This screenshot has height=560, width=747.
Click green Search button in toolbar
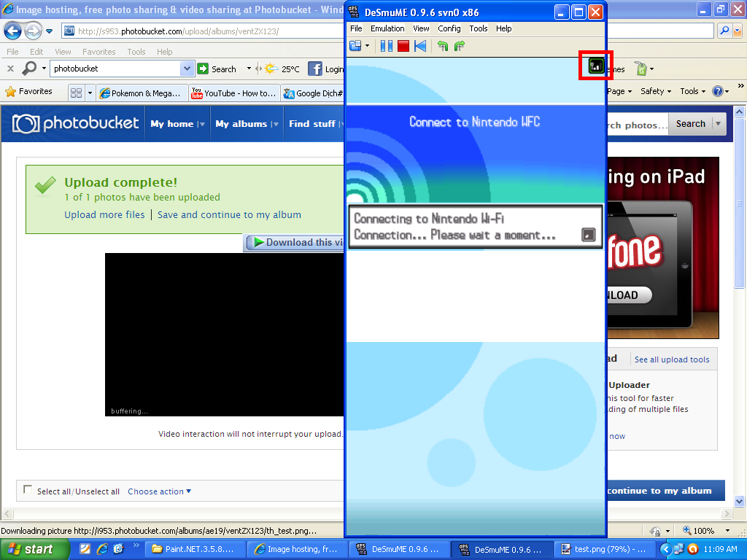[x=217, y=69]
